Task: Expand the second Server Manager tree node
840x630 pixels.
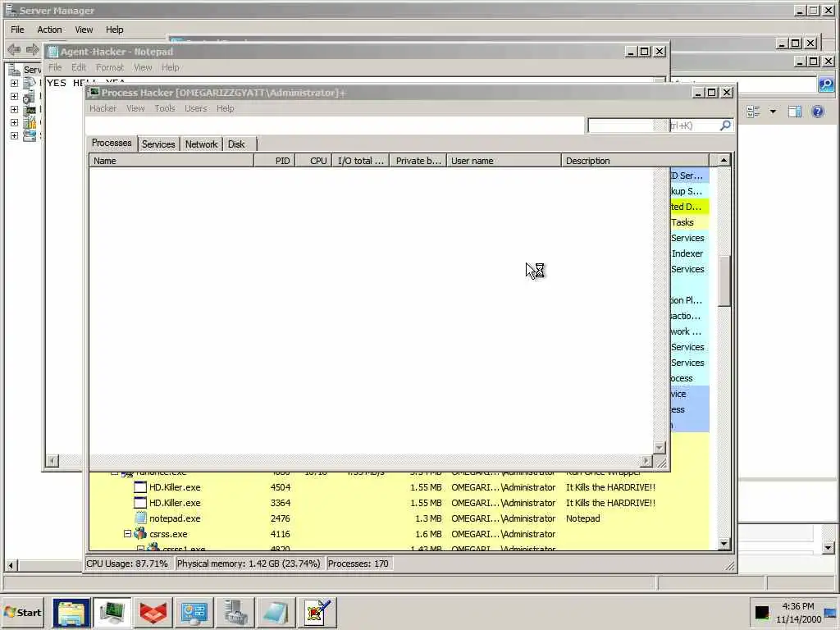Action: [15, 97]
